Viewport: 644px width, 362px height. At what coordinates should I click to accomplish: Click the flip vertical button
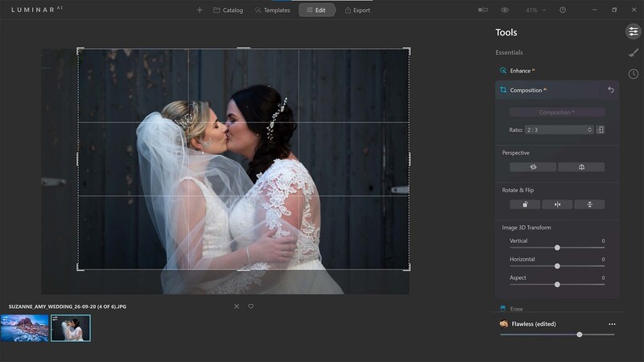589,204
